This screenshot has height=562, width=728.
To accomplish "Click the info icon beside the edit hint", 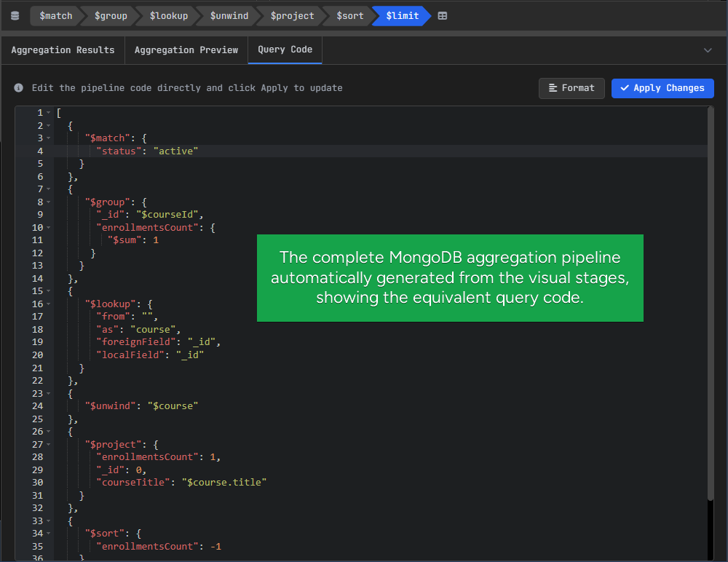I will (x=19, y=88).
